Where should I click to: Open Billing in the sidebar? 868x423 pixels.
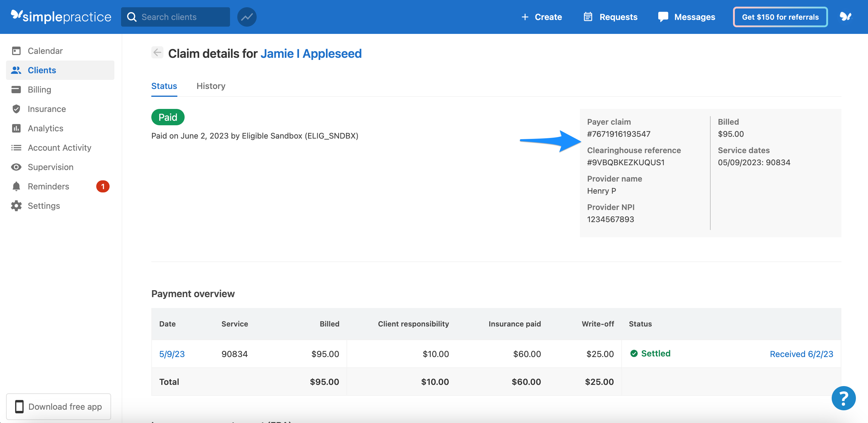pos(60,90)
